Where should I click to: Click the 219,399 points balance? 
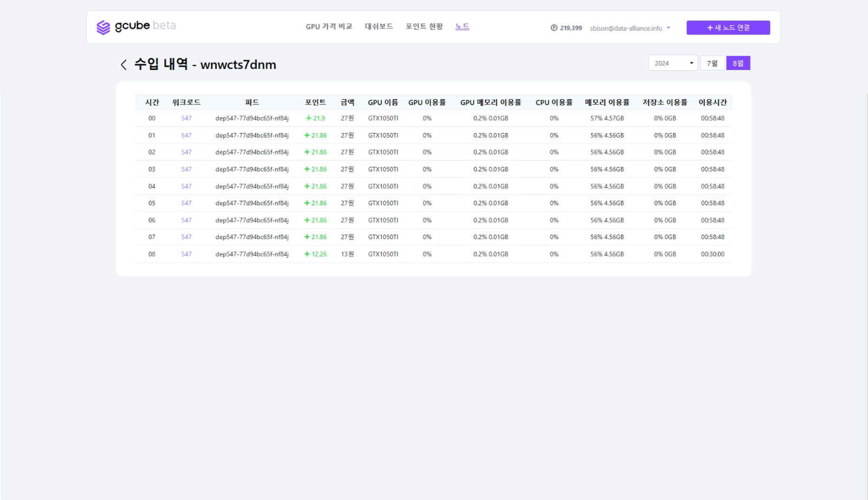coord(571,28)
